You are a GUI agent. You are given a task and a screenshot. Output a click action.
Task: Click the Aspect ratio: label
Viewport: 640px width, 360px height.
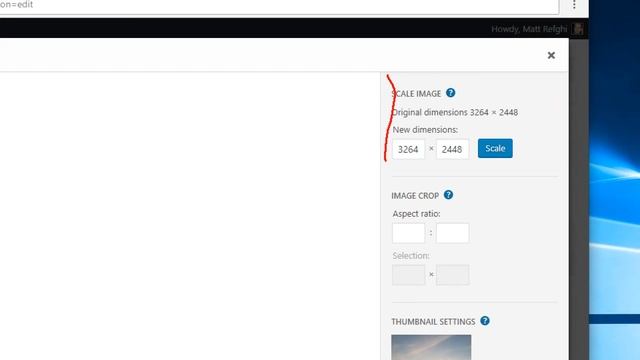tap(416, 213)
